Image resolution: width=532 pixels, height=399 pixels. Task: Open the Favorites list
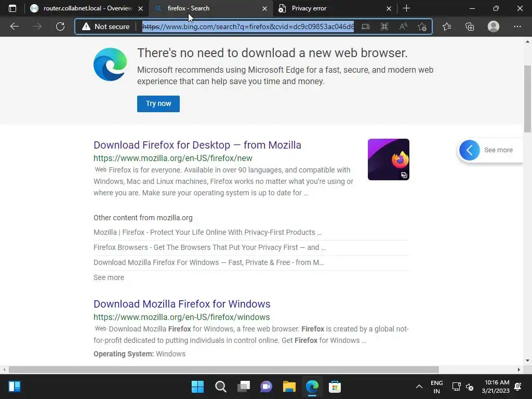click(x=447, y=26)
